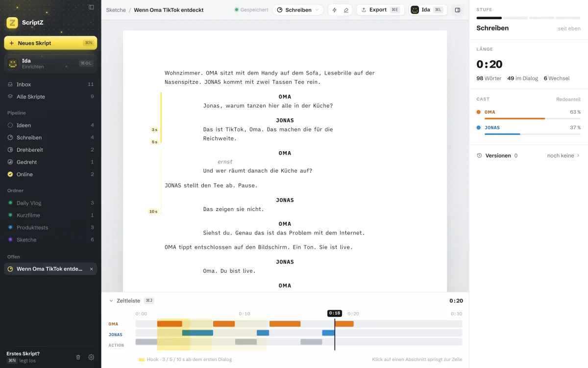Open the Ideen pipeline stage
Viewport: 588px width, 368px height.
[50, 125]
